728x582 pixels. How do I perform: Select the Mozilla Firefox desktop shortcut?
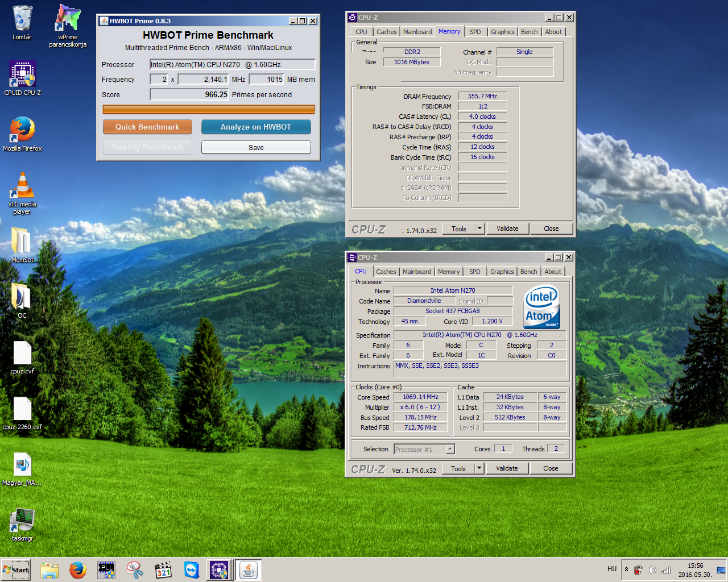click(x=22, y=134)
